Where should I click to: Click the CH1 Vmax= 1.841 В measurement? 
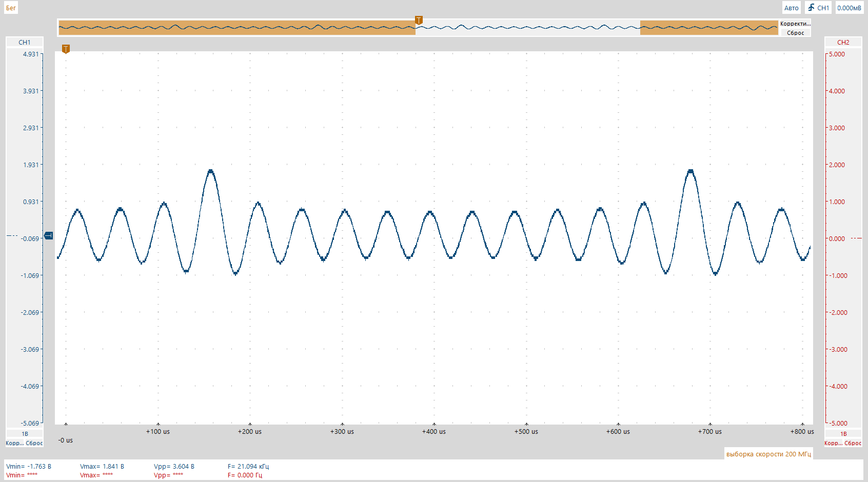pyautogui.click(x=102, y=466)
